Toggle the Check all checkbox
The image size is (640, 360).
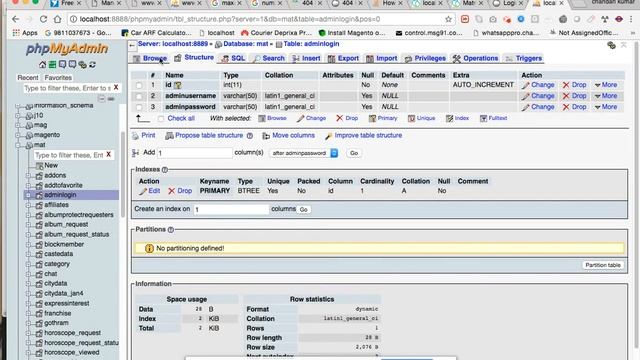pos(161,119)
